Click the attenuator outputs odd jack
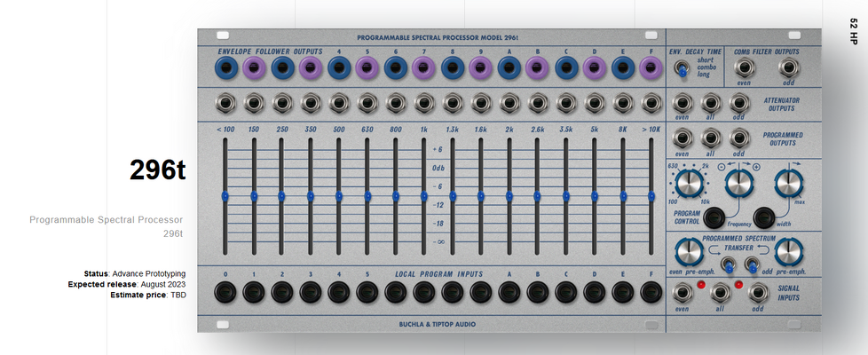 pos(739,103)
